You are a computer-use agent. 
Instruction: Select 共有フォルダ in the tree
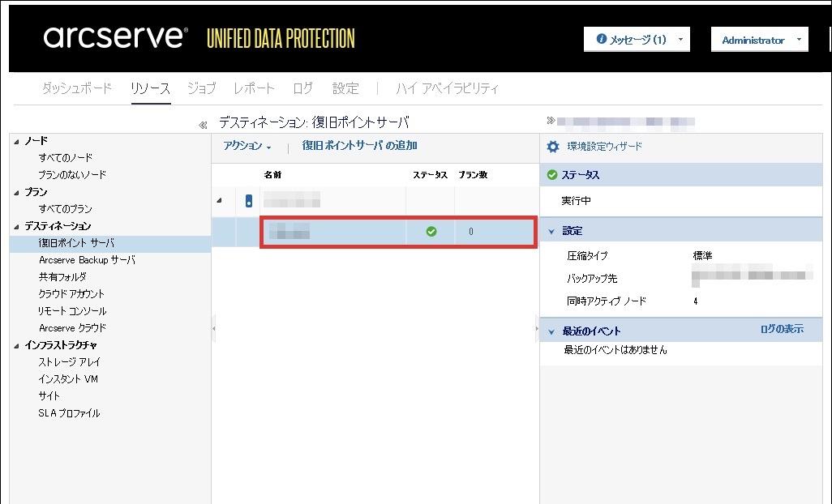[62, 277]
